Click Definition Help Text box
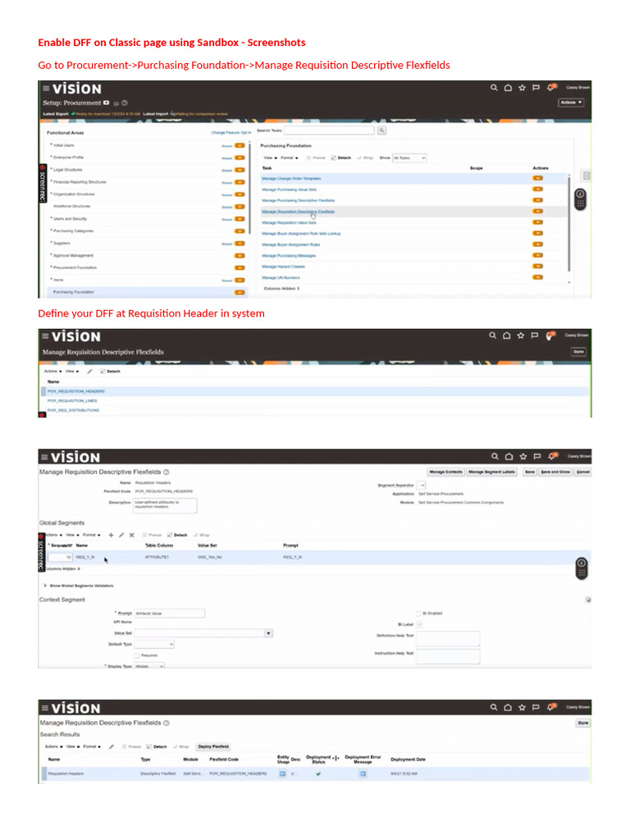630x840 pixels. tap(448, 638)
